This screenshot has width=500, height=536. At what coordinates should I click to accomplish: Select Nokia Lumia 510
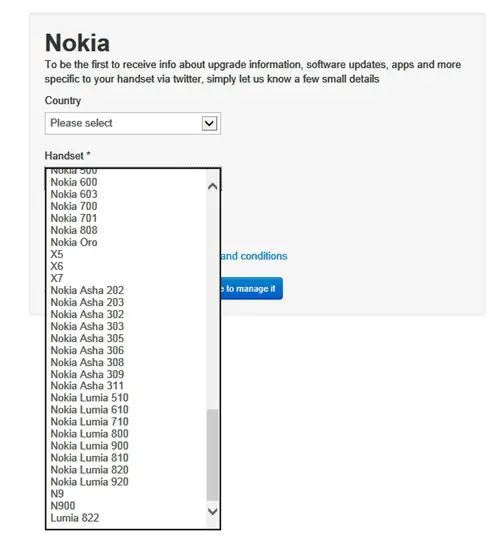126,398
